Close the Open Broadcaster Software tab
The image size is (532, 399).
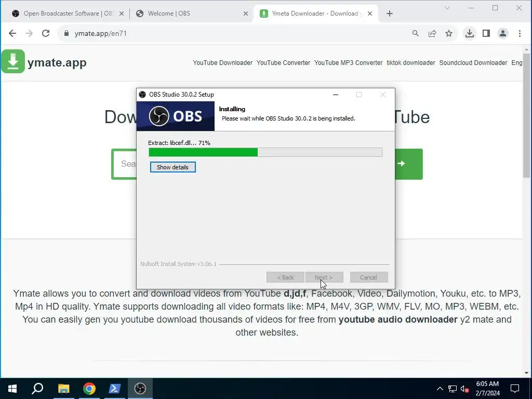pos(122,14)
